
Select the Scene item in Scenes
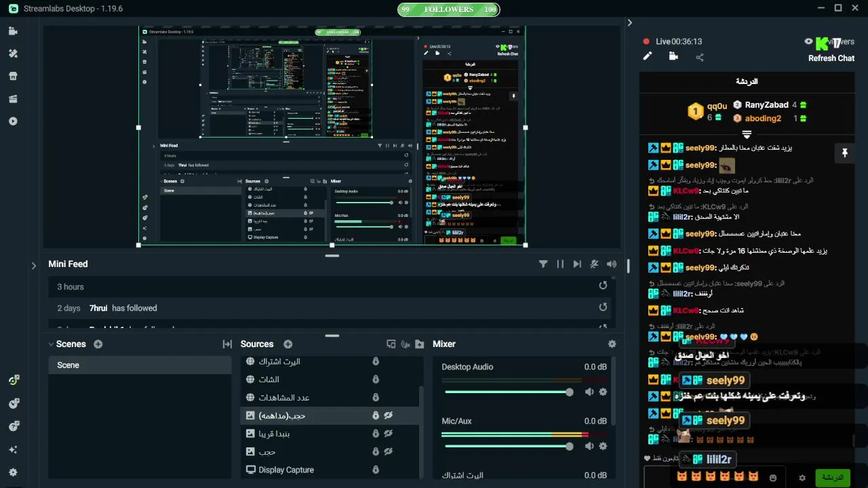(x=140, y=365)
